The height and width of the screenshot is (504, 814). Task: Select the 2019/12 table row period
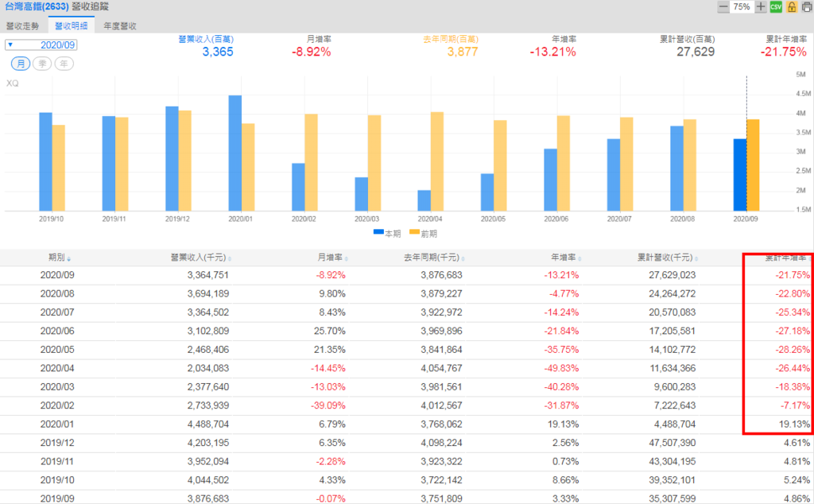(57, 443)
